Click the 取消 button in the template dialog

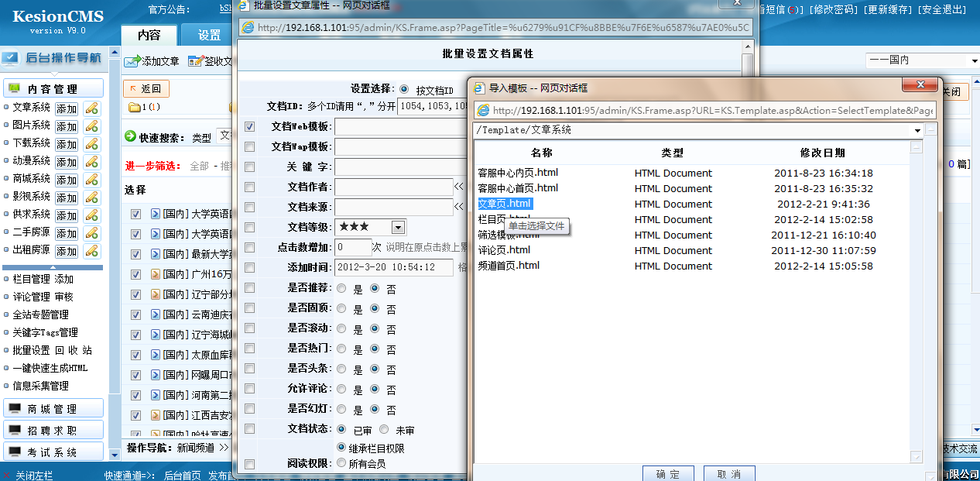click(x=728, y=473)
